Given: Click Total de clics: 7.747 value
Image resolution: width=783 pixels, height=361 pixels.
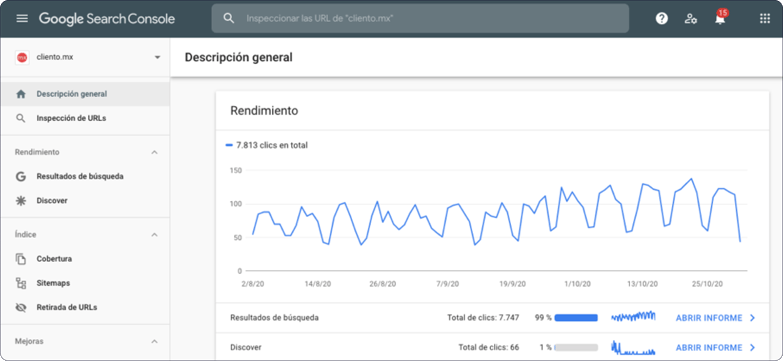Looking at the screenshot, I should click(x=483, y=318).
